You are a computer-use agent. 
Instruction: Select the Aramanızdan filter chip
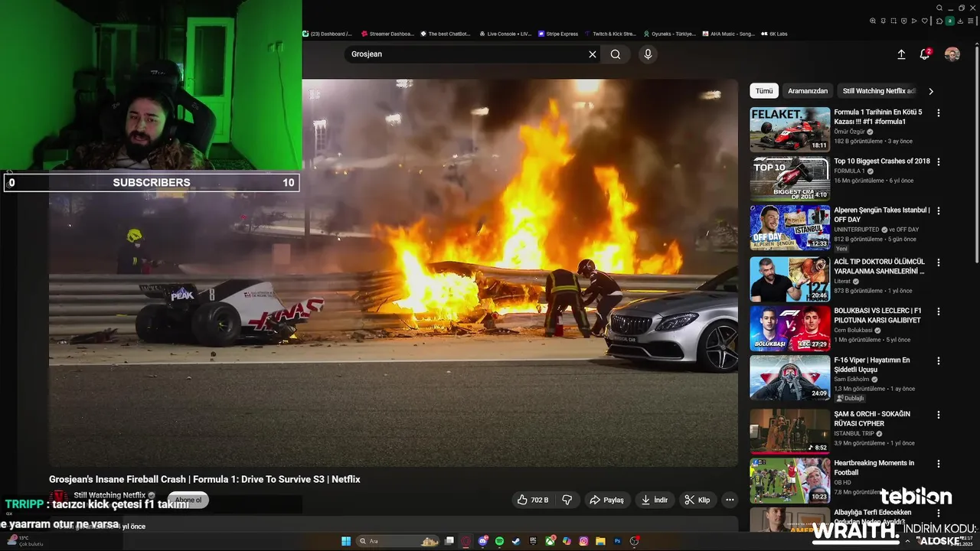point(808,91)
